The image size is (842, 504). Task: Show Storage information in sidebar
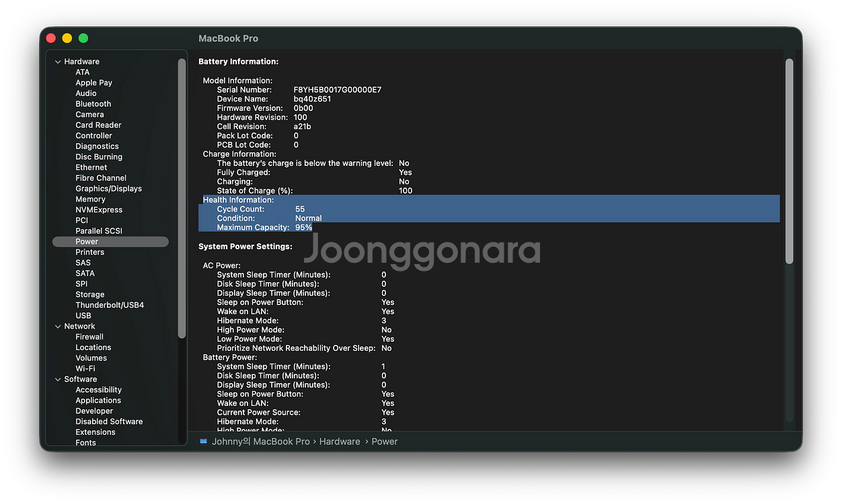pyautogui.click(x=89, y=294)
